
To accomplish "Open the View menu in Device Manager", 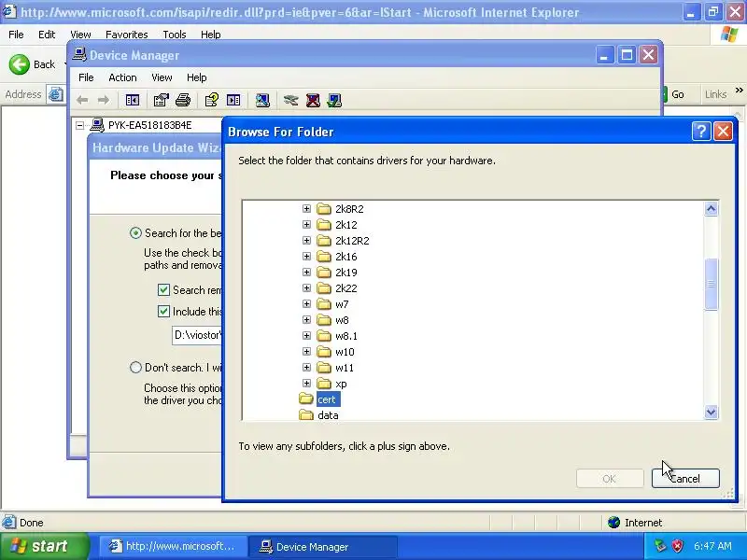I will 162,77.
